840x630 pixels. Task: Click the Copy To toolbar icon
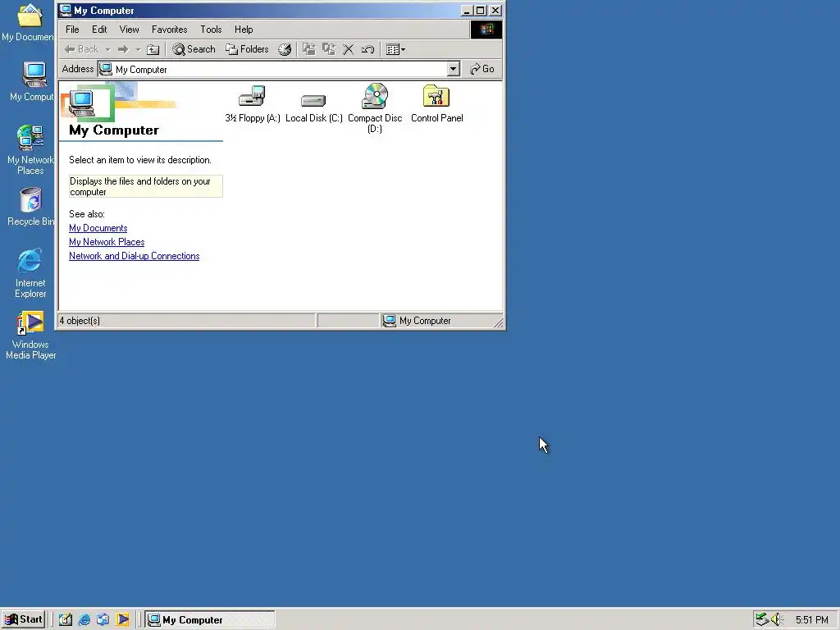(328, 49)
